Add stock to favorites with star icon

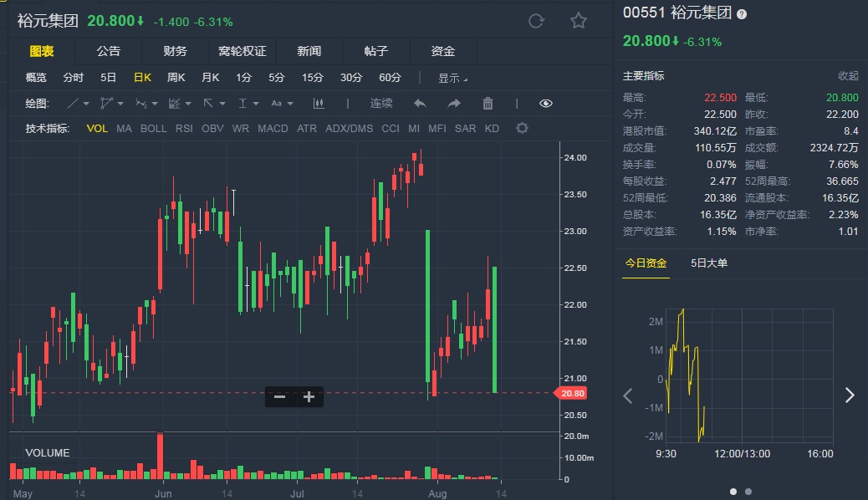tap(579, 21)
